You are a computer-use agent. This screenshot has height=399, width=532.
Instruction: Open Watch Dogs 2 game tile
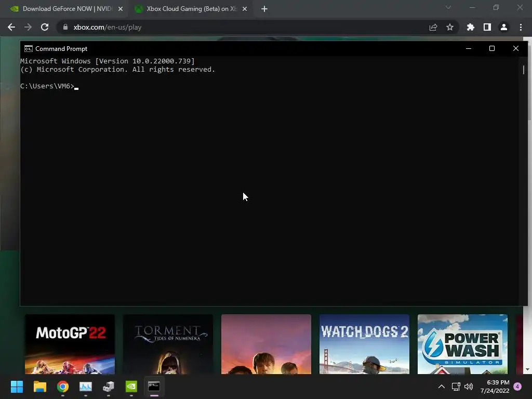click(x=364, y=344)
